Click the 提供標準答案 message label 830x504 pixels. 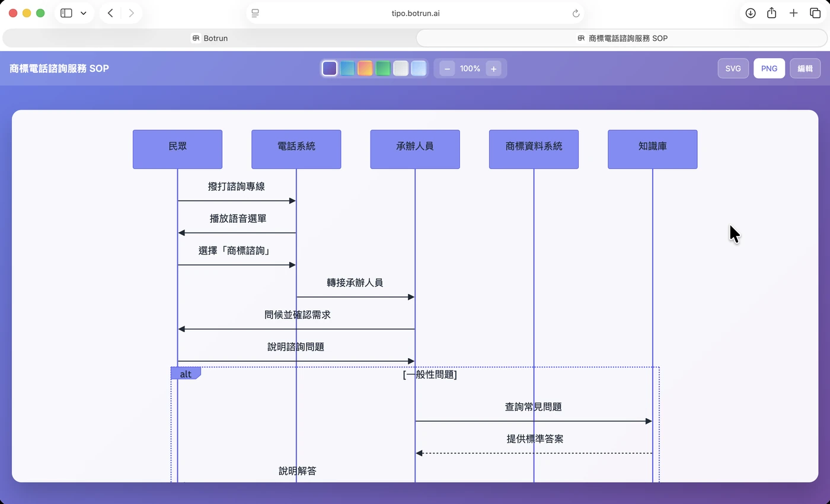535,439
